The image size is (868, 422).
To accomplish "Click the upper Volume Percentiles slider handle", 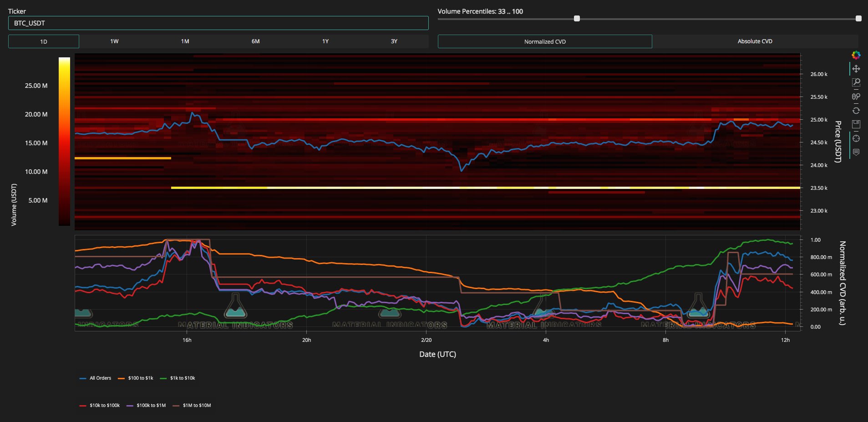I will 858,19.
